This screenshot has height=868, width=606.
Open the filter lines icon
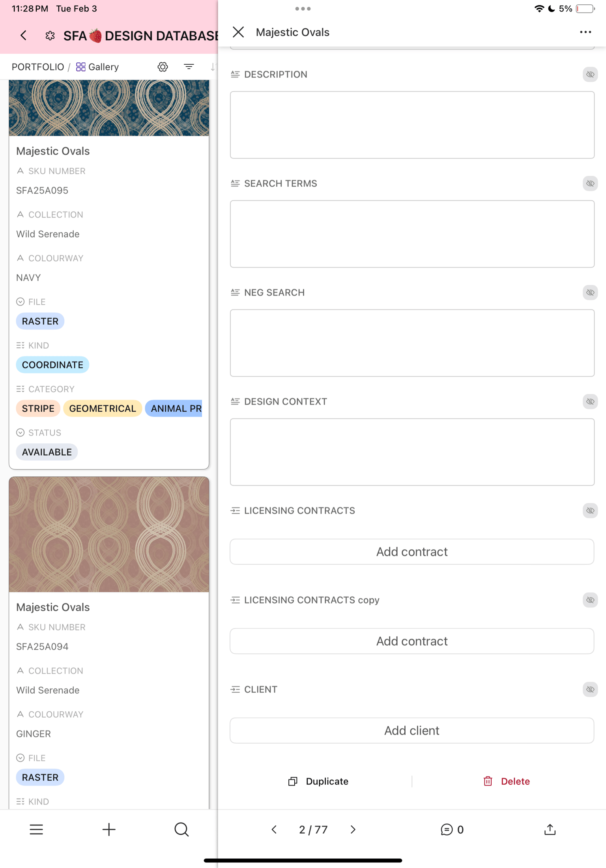click(x=189, y=67)
